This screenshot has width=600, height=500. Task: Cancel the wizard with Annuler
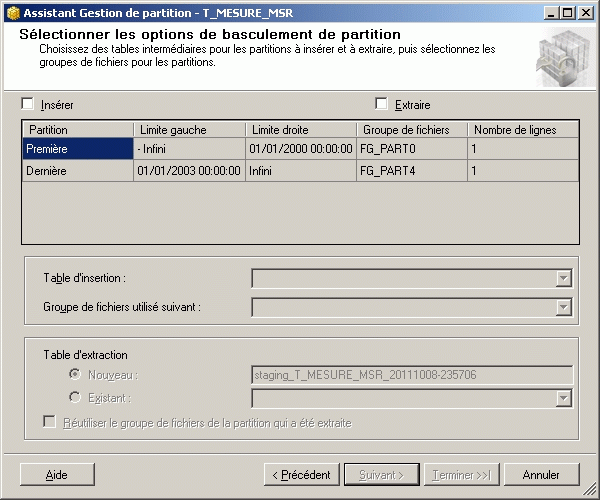point(541,474)
